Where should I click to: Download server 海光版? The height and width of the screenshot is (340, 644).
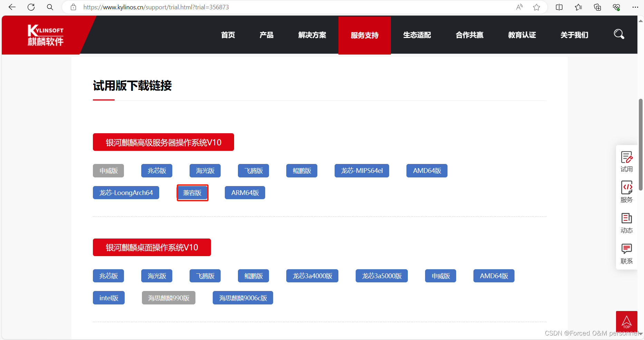(x=205, y=171)
